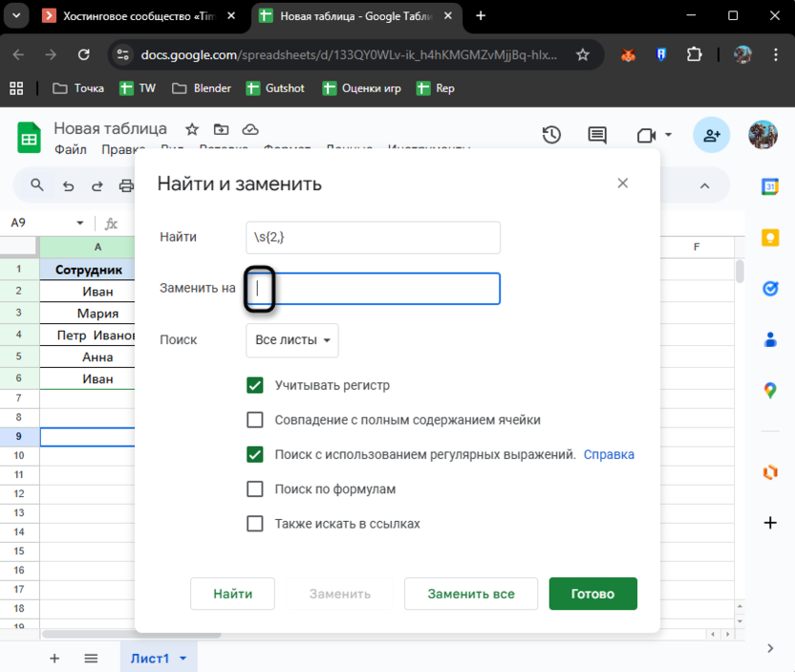Close the Найти и заменить dialog
795x672 pixels.
(x=623, y=183)
